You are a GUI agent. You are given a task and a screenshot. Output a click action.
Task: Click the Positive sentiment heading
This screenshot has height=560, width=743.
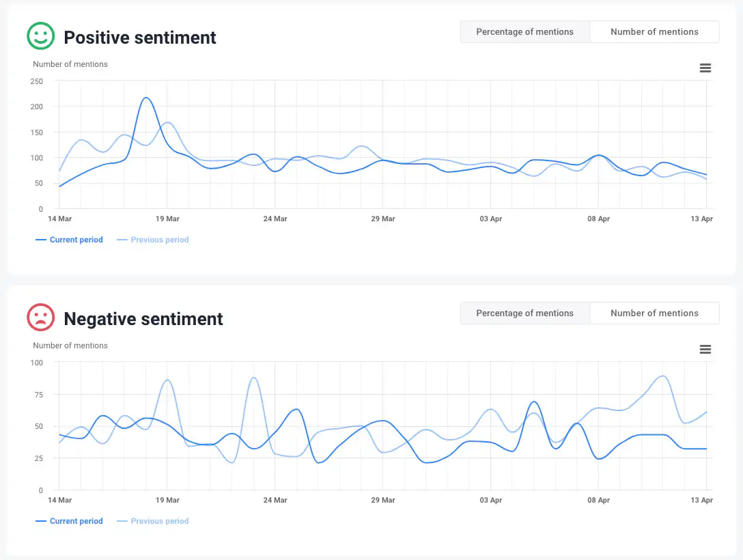click(140, 38)
